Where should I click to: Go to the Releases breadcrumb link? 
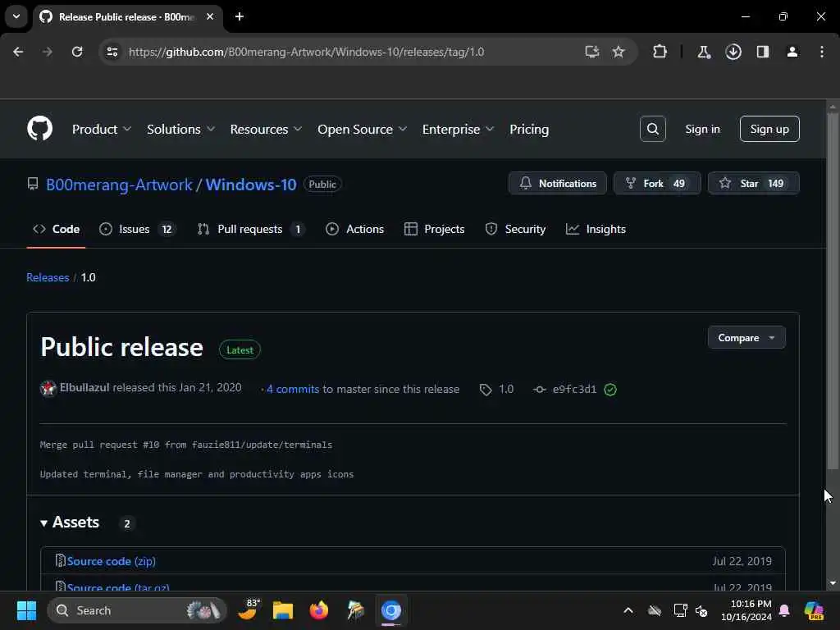tap(48, 277)
